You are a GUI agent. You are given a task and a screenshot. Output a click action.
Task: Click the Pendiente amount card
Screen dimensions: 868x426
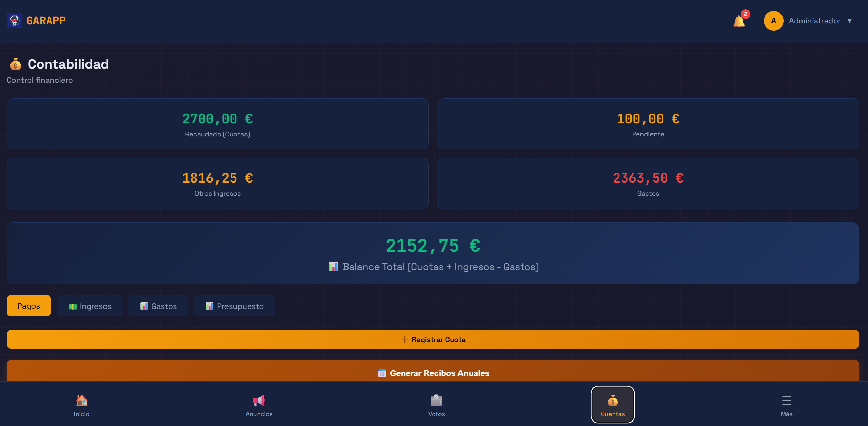648,124
